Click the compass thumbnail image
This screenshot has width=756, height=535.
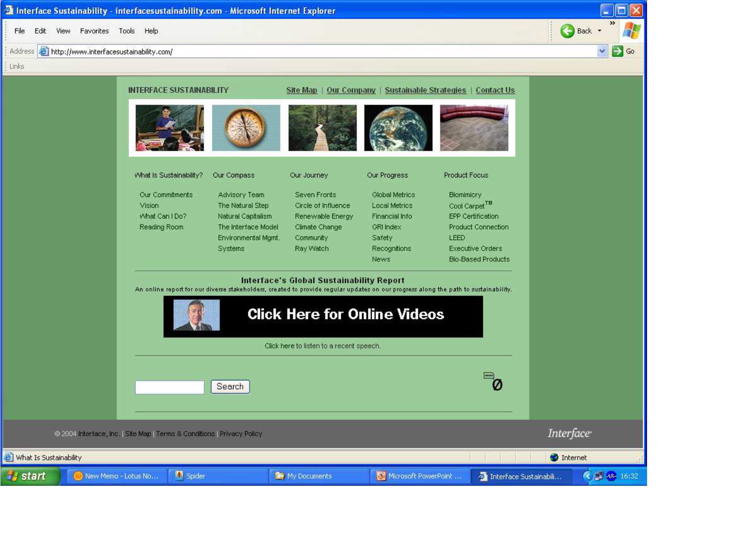click(x=246, y=128)
